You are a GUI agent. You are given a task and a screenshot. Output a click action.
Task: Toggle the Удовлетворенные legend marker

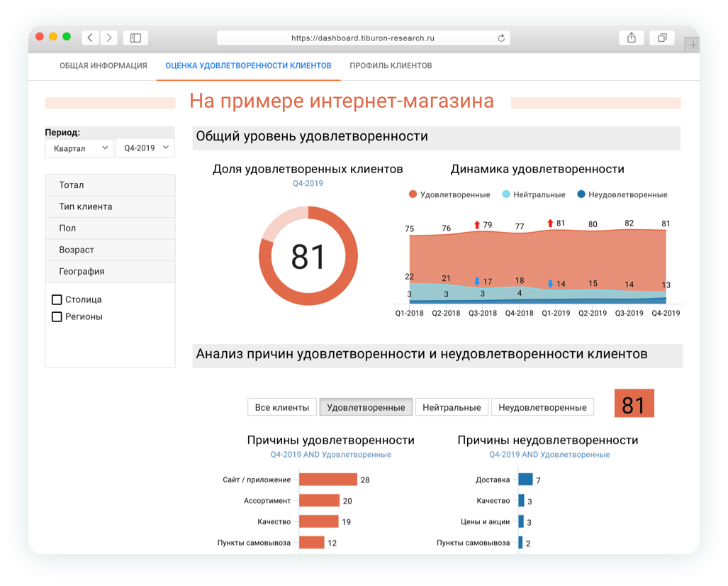(x=413, y=194)
